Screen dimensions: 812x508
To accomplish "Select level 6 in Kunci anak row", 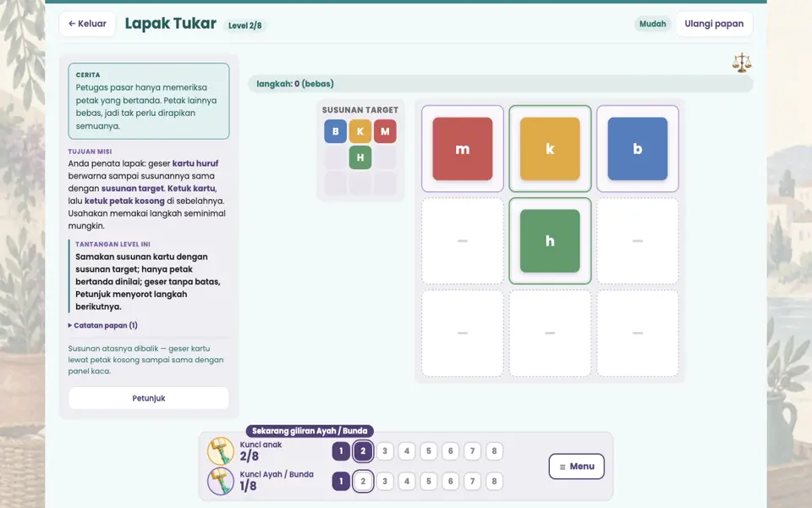I will coord(451,451).
